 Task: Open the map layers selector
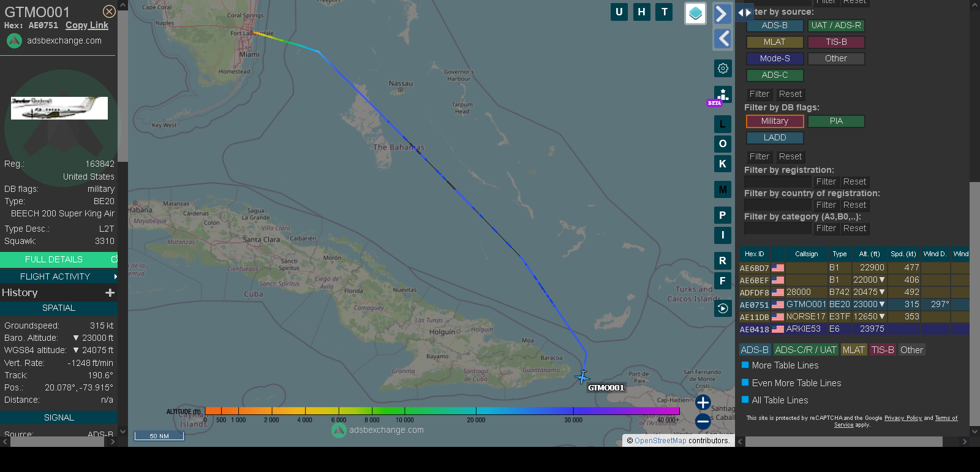[x=695, y=13]
